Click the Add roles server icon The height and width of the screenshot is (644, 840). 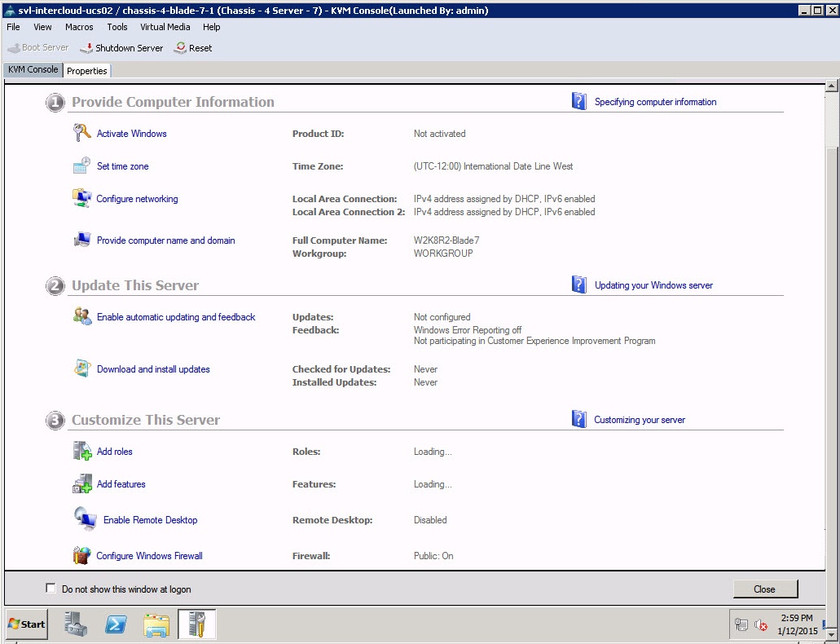(82, 451)
